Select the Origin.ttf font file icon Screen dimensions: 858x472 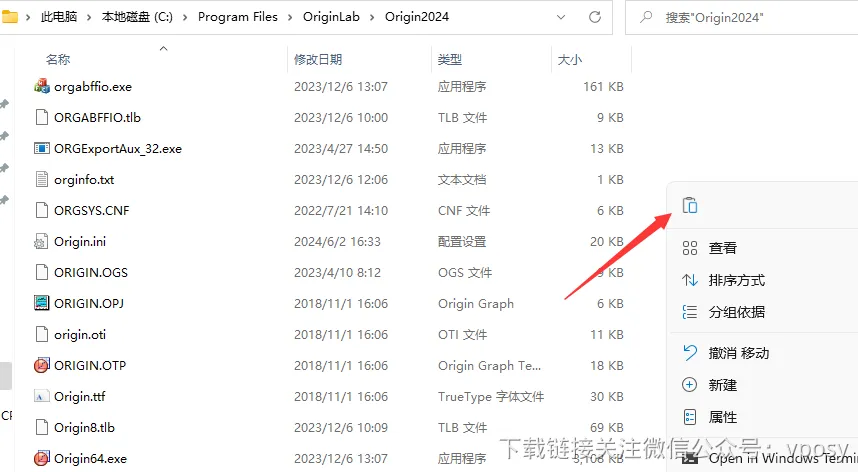[42, 396]
